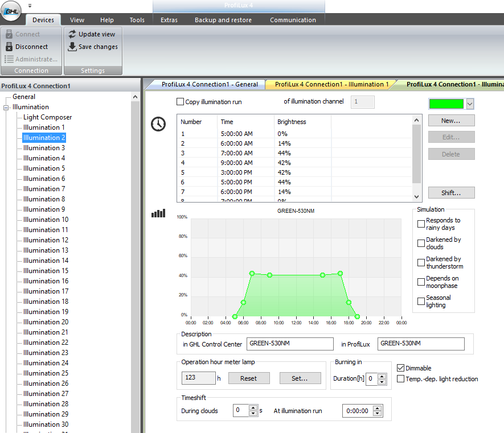Switch to ProfiLux 4 Connection1 - General tab
The height and width of the screenshot is (433, 504).
pos(210,84)
